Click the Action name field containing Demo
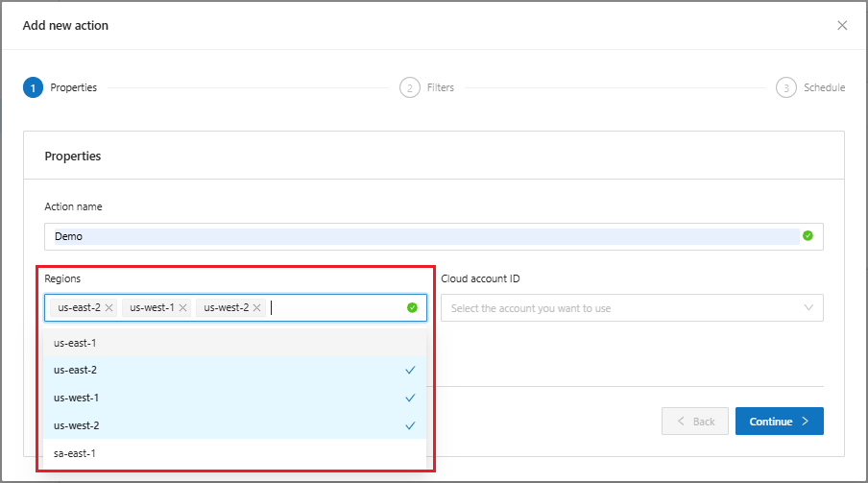The image size is (868, 483). click(x=422, y=236)
